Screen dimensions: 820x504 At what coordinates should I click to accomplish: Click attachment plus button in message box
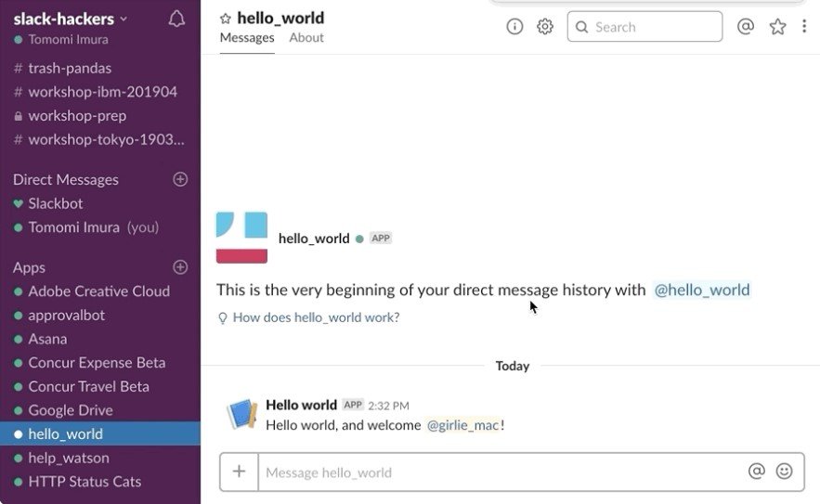[239, 472]
